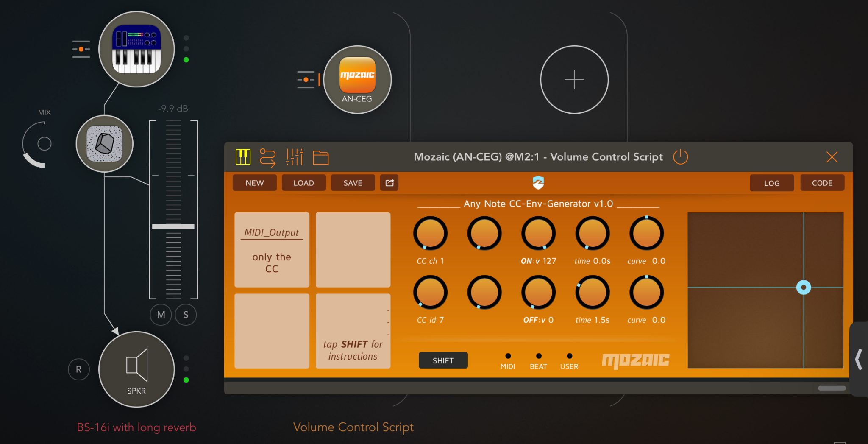Click the OFF:v 0 knob

point(538,292)
